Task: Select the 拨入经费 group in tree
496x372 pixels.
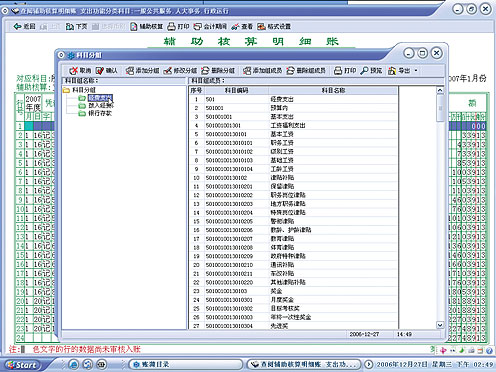Action: click(101, 105)
